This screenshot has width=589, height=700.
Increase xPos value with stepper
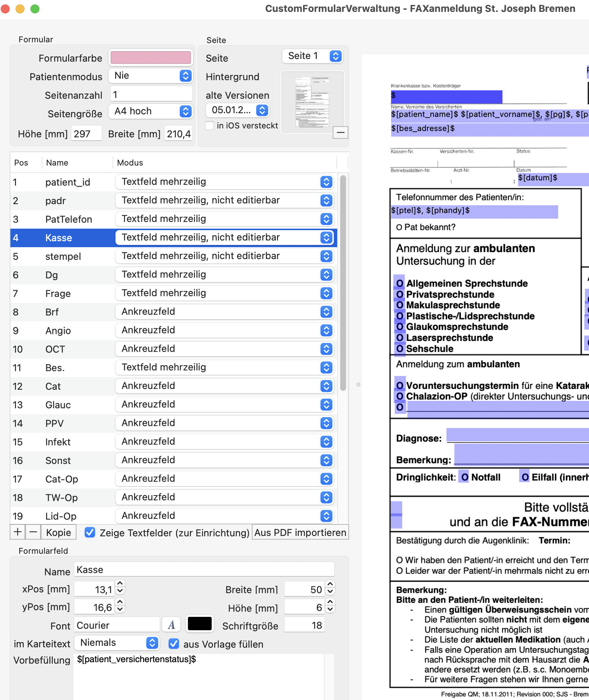tap(120, 584)
